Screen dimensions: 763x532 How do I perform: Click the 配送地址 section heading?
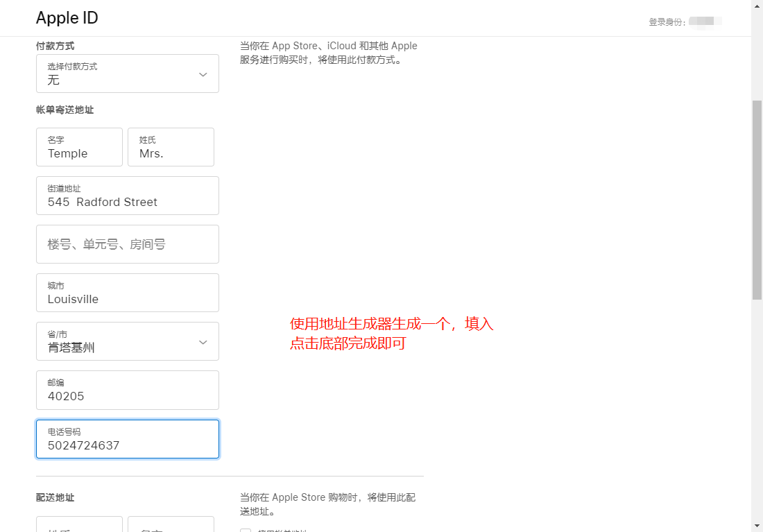55,497
